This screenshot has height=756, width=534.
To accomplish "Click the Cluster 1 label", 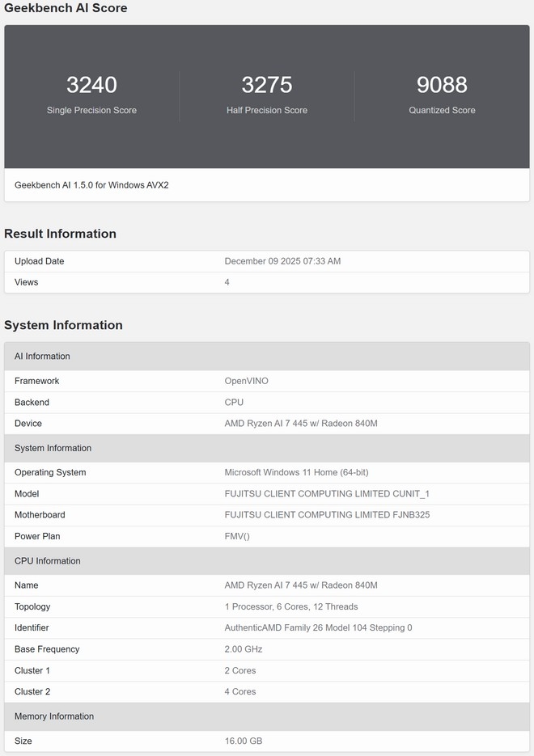I will click(x=32, y=670).
